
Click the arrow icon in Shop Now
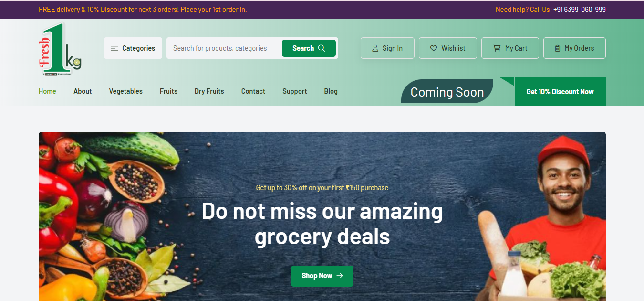pyautogui.click(x=340, y=276)
